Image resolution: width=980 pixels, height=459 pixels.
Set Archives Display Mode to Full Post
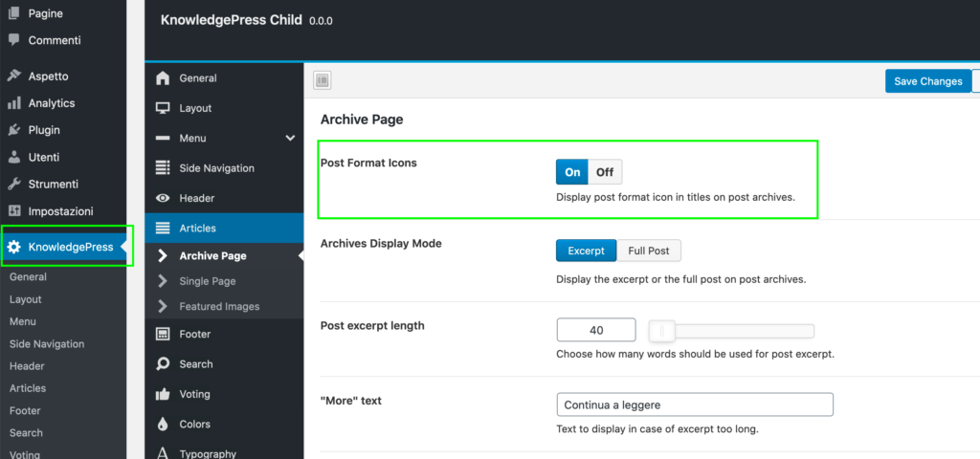pos(648,251)
